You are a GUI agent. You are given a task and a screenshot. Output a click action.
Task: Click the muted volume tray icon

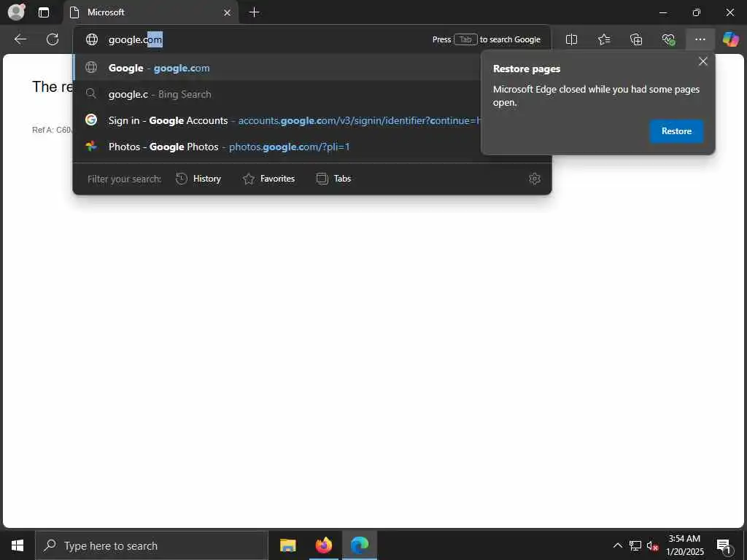coord(652,545)
